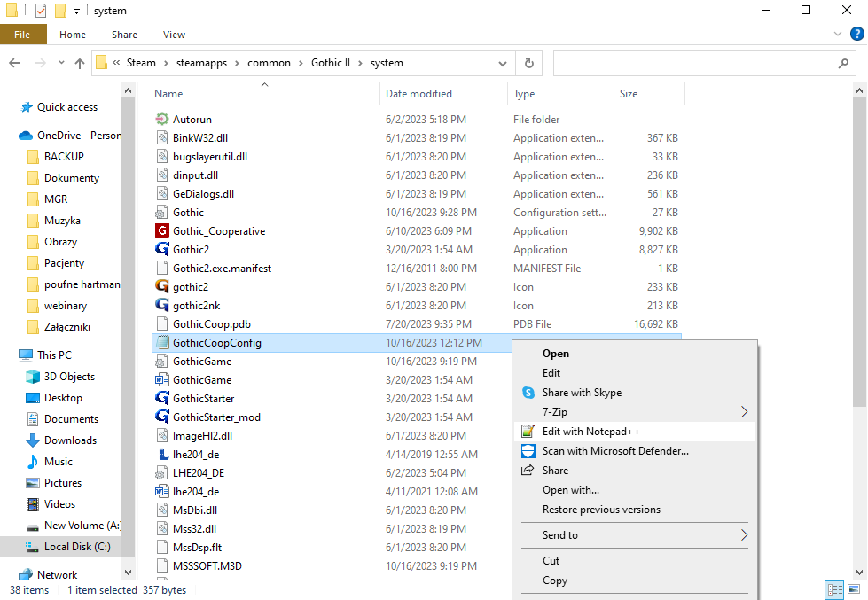Choose Restore previous versions

[x=635, y=510]
